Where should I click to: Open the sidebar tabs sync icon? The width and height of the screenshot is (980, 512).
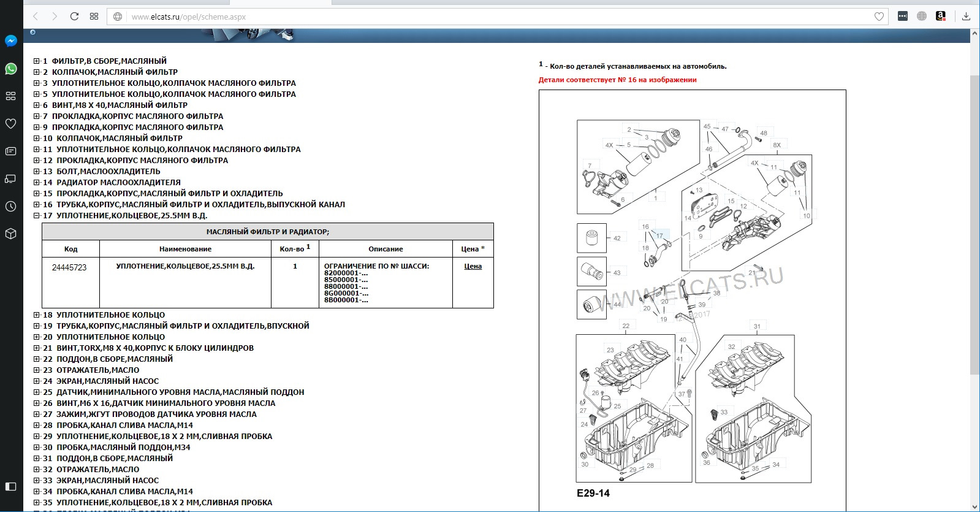pos(10,178)
